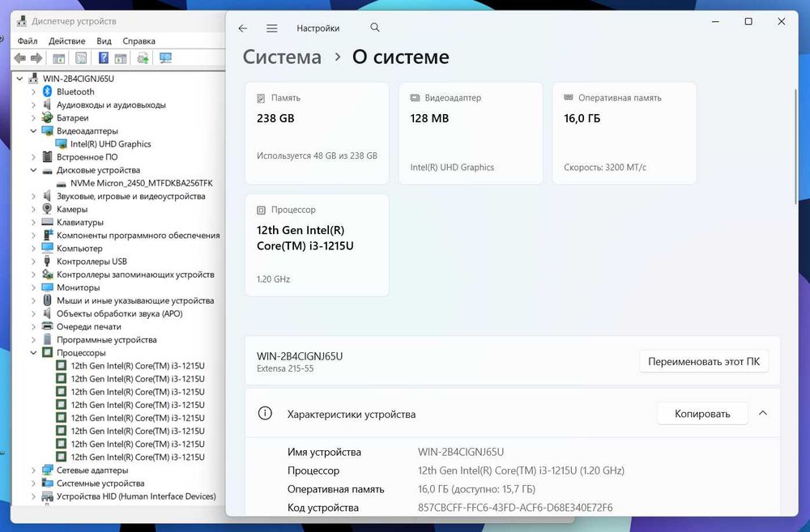The height and width of the screenshot is (532, 810).
Task: Select Объекты обработки звука (APO)
Action: [x=119, y=313]
